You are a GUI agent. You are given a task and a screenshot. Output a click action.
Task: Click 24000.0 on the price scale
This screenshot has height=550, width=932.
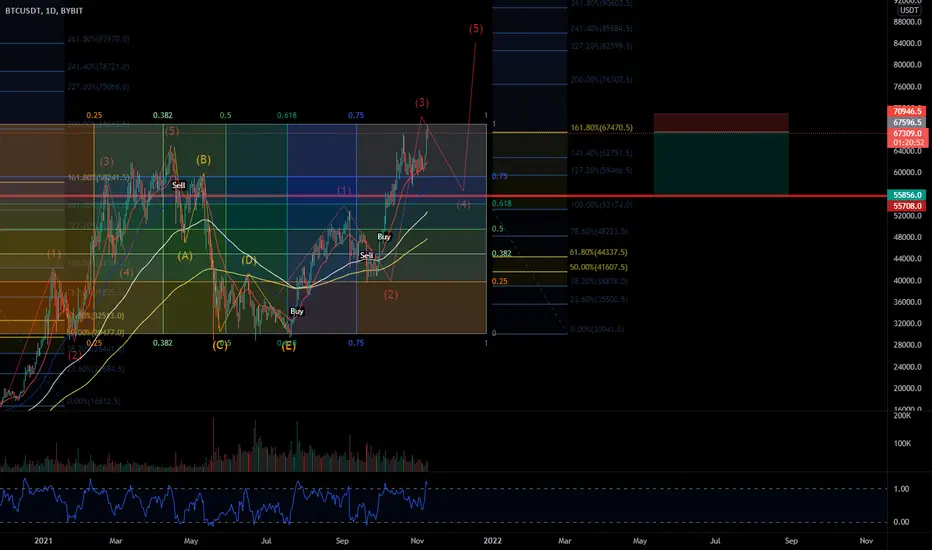907,367
